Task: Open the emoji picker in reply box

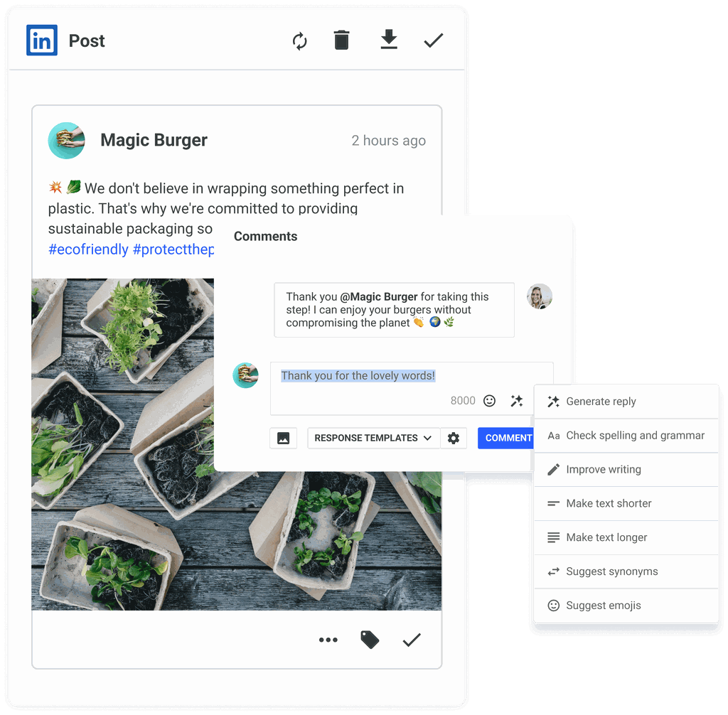Action: 489,401
